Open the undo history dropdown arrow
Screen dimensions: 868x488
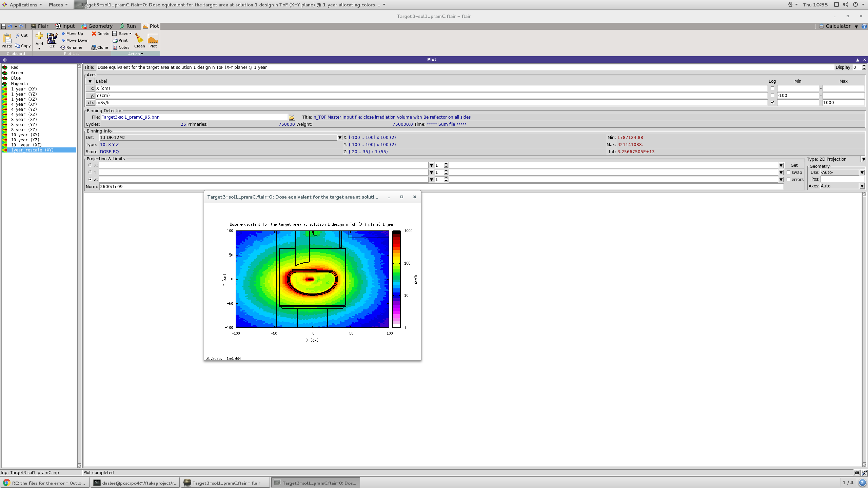click(x=16, y=26)
